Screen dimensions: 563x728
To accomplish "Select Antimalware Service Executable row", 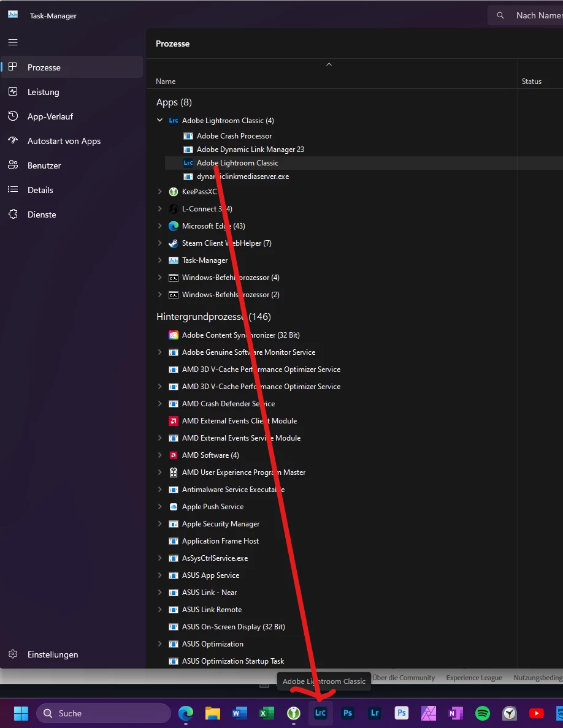I will [x=233, y=490].
